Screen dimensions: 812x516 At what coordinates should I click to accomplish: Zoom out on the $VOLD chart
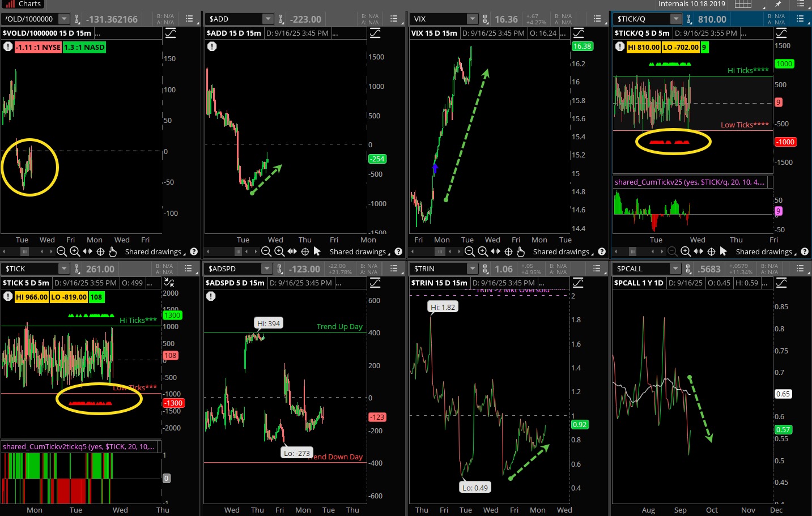[x=62, y=251]
